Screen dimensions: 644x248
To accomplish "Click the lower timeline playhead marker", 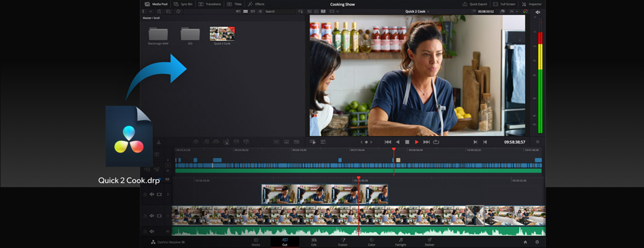I will pyautogui.click(x=358, y=178).
